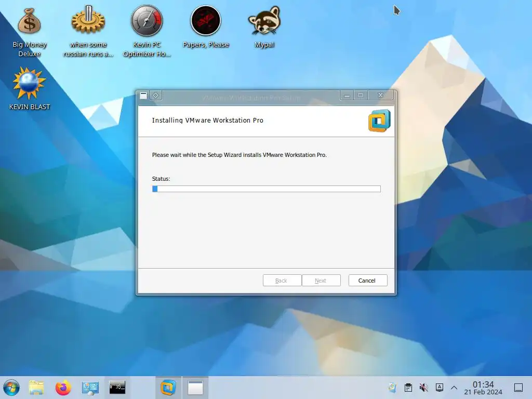Select the KEVIN BLAST desktop icon

click(29, 89)
